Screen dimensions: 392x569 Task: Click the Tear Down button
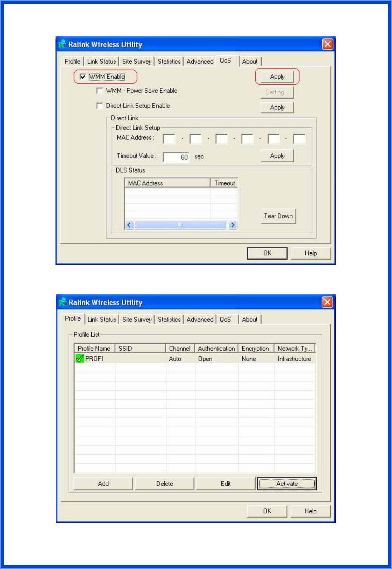pyautogui.click(x=278, y=216)
